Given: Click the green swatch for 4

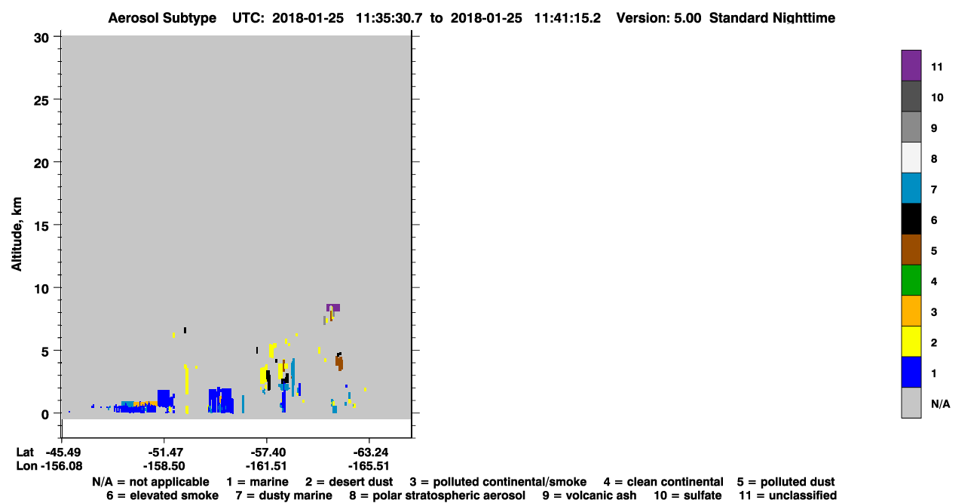Looking at the screenshot, I should pyautogui.click(x=911, y=280).
